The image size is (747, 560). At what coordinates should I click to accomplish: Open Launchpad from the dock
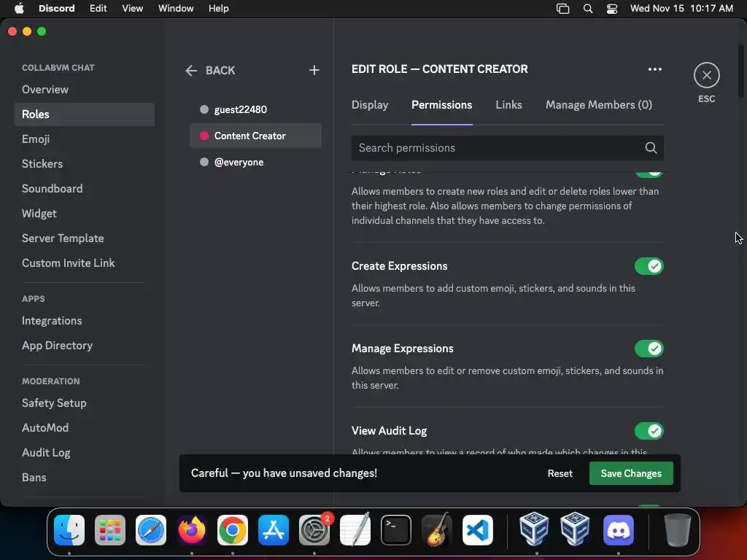coord(110,530)
